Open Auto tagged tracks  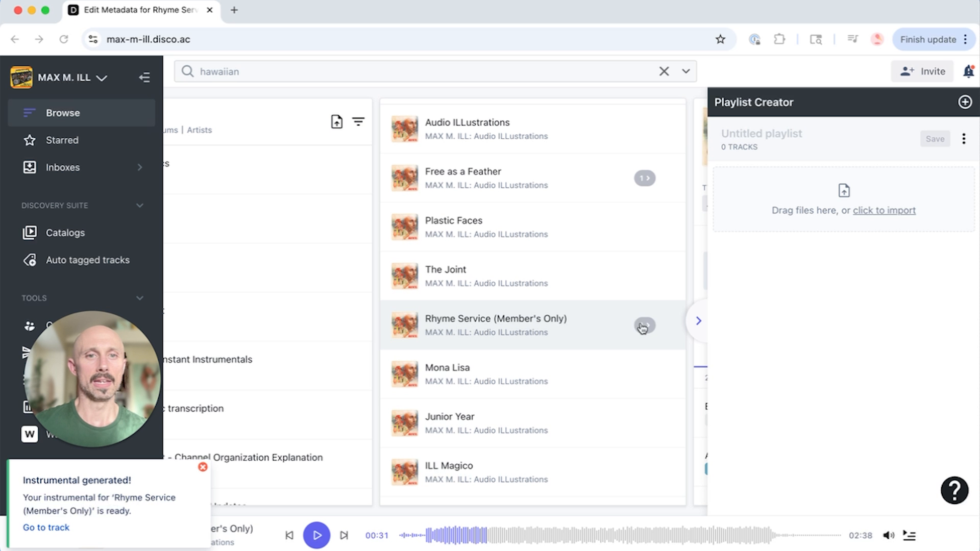pos(87,260)
